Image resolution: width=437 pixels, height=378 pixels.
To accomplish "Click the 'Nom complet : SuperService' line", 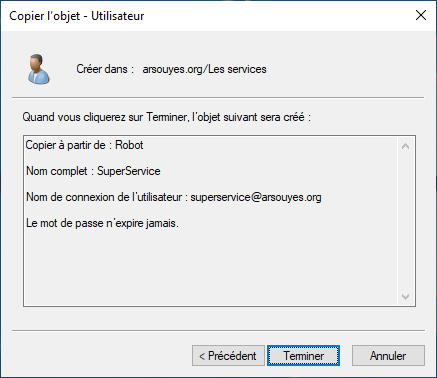I will coord(93,171).
